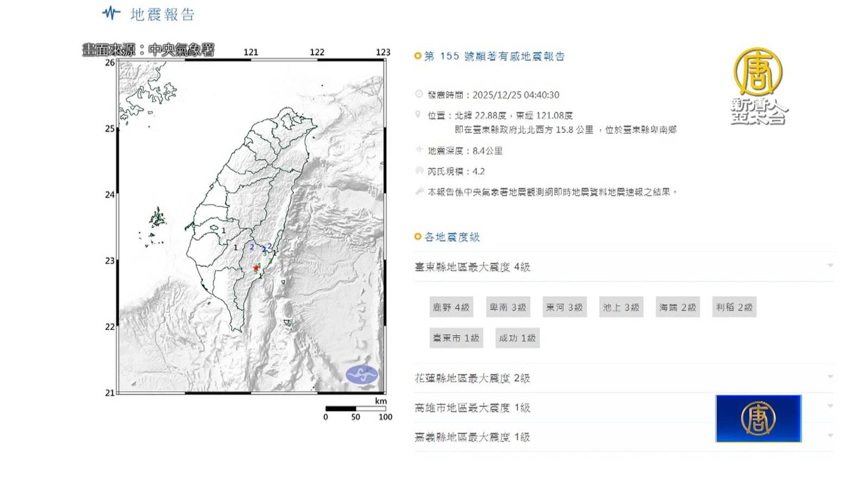Viewport: 868px width, 488px height.
Task: Pick the 成功 1級 intensity tag
Action: [x=517, y=338]
